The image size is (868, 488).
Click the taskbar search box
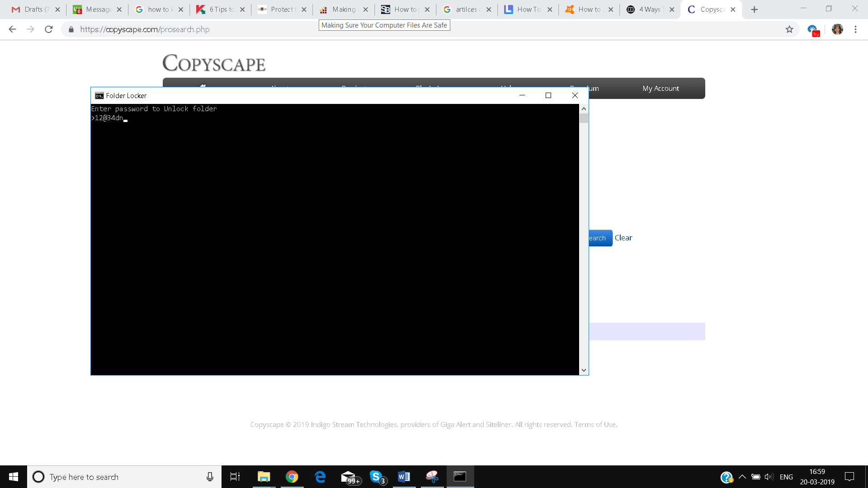pyautogui.click(x=124, y=477)
